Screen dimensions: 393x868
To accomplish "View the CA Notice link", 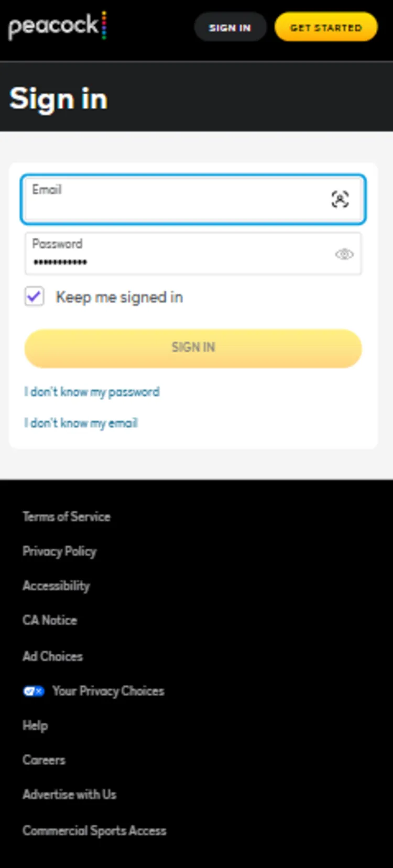I will coord(50,620).
